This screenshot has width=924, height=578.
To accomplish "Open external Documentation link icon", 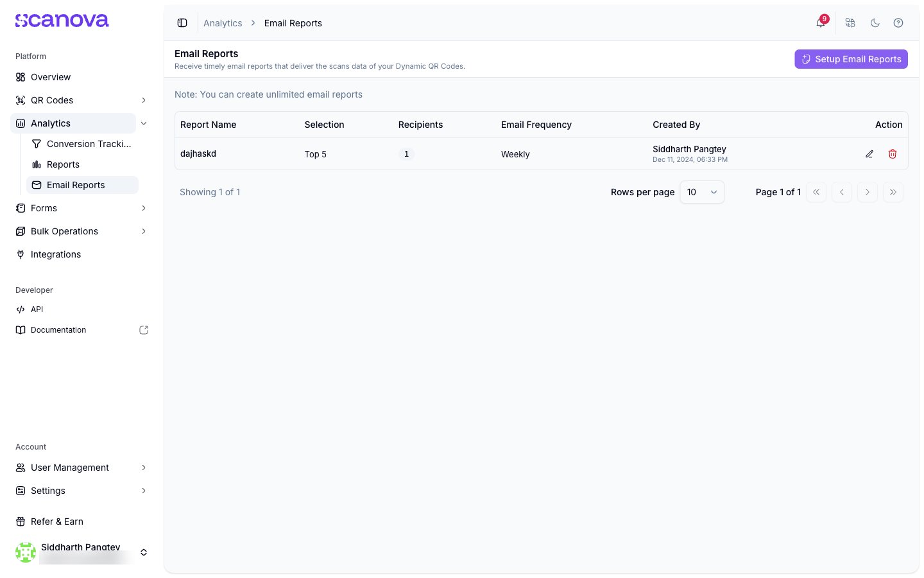I will click(x=144, y=330).
